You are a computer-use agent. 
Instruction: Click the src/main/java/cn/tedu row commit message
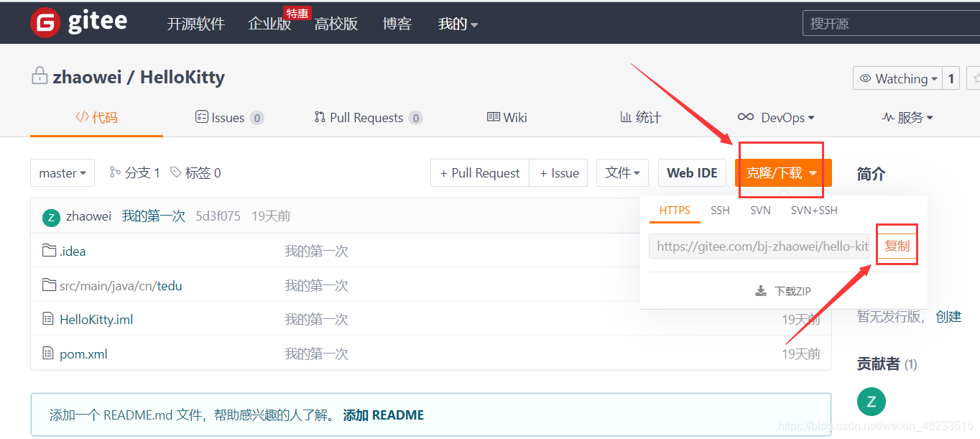point(316,285)
